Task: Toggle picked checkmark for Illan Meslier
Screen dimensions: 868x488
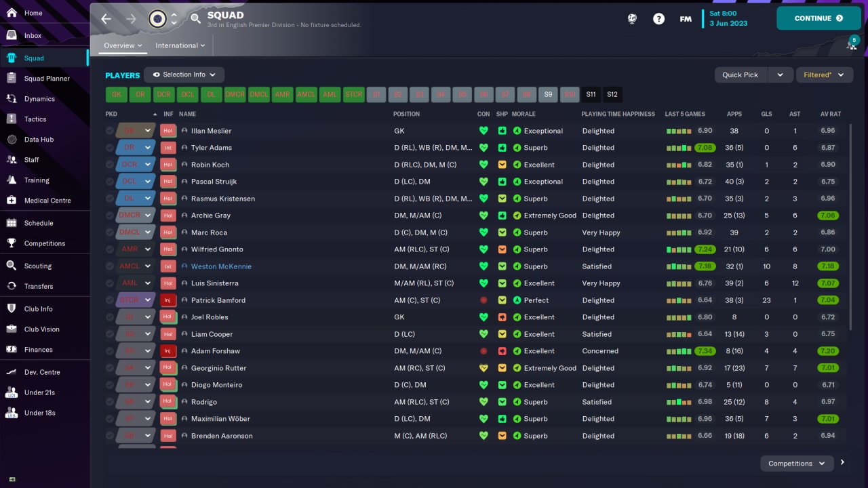Action: click(110, 131)
